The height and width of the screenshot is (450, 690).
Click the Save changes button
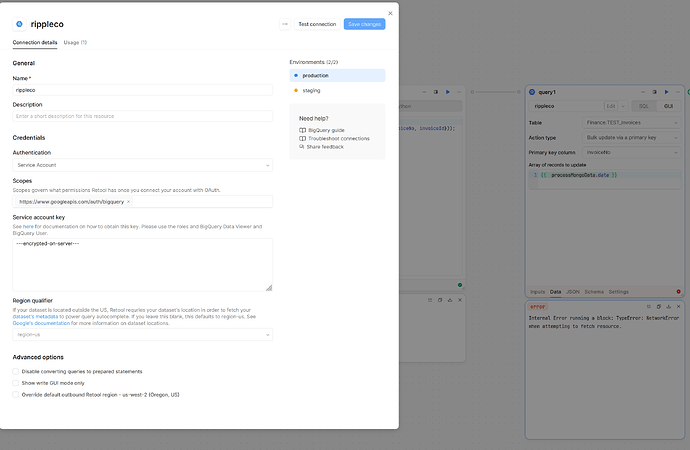coord(364,24)
